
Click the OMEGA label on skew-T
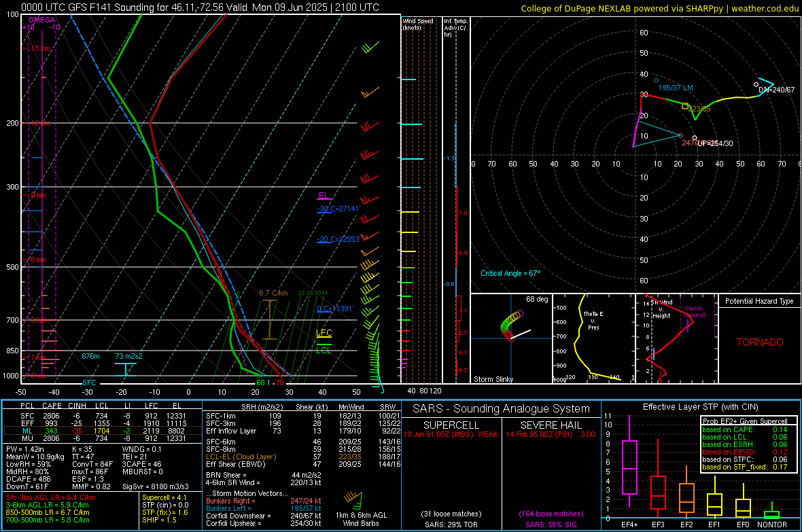(x=42, y=20)
